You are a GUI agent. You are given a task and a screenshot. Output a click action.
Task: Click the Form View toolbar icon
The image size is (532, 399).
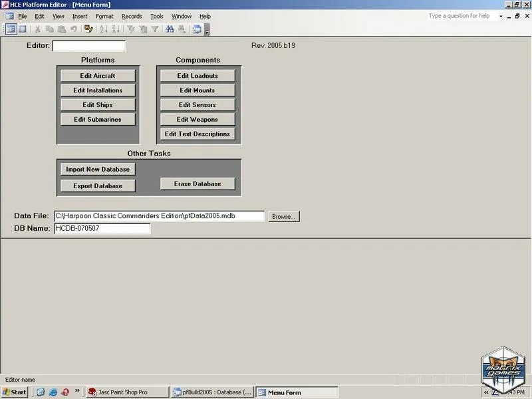(11, 29)
